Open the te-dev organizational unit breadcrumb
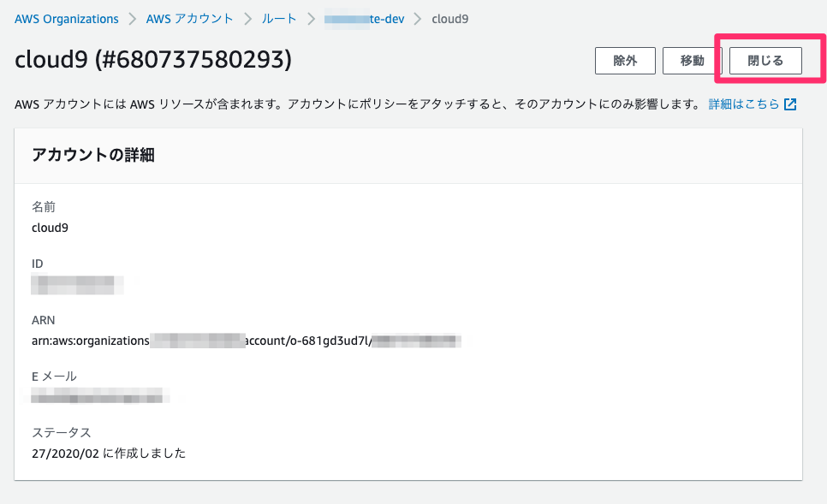827x504 pixels. (x=365, y=19)
